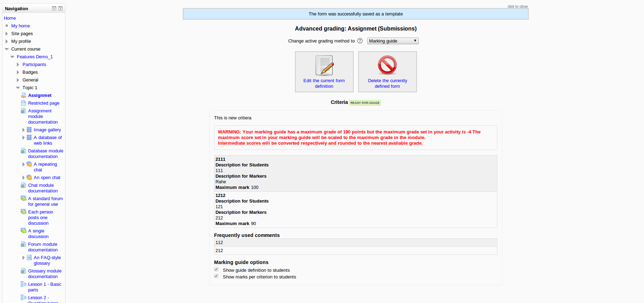644x303 pixels.
Task: Toggle Show marks per criterion to students checkbox
Action: click(216, 276)
